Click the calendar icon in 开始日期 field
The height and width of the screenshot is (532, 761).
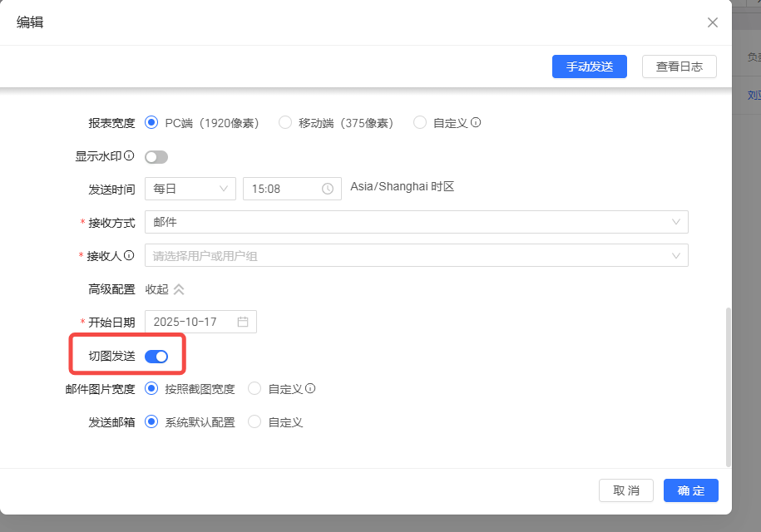click(x=243, y=322)
